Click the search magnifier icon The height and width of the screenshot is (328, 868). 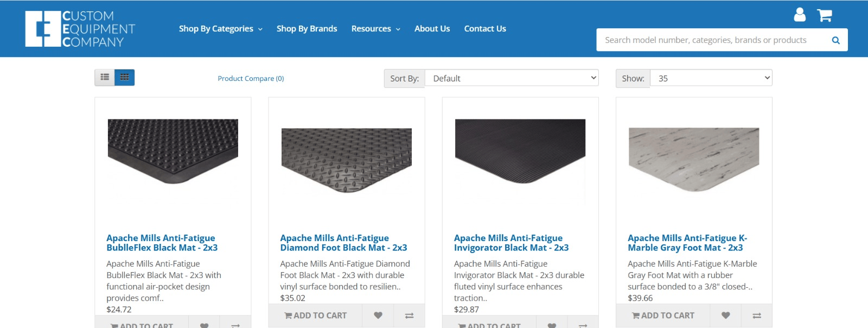pos(835,40)
